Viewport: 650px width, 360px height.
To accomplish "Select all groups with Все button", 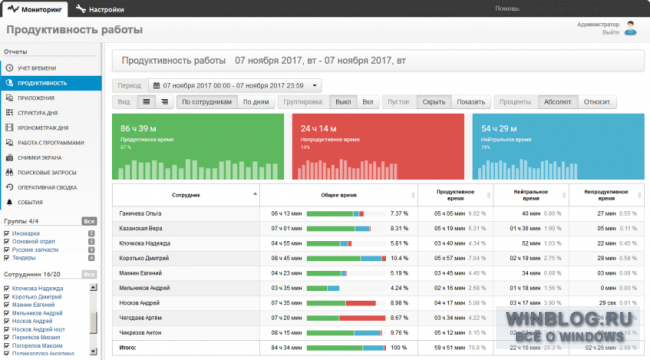I will [x=89, y=221].
